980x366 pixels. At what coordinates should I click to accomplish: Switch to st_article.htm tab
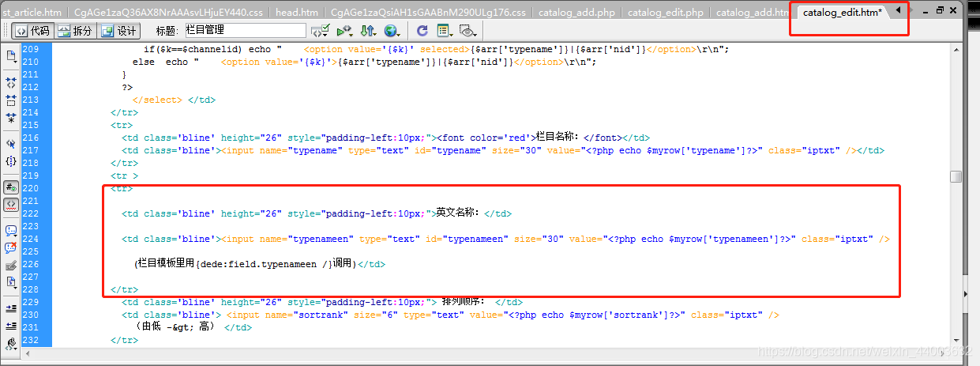(31, 12)
